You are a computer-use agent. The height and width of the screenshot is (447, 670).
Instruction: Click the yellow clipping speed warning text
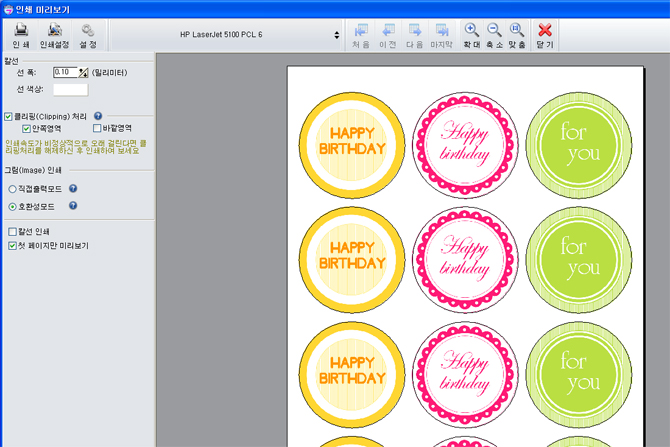[76, 147]
